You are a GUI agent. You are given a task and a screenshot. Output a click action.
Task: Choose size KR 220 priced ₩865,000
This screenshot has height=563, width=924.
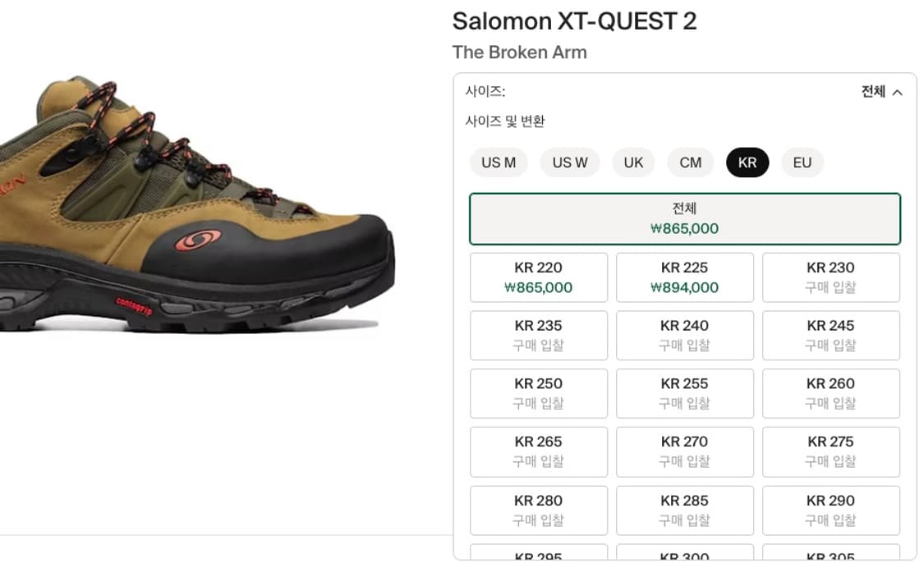tap(538, 277)
